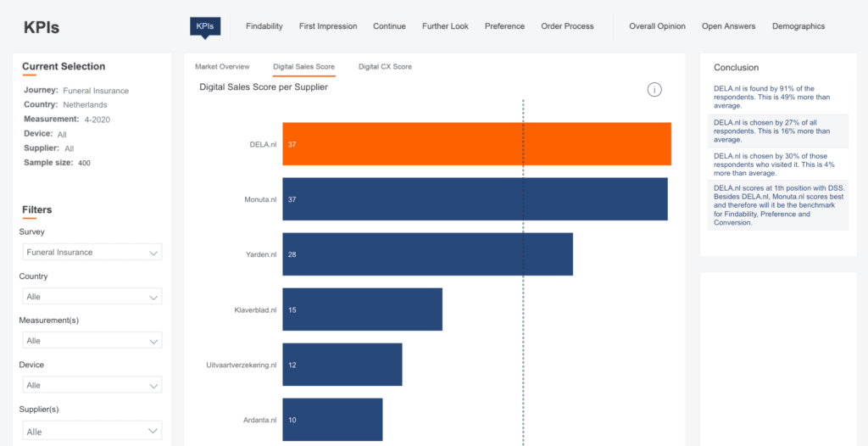
Task: Select the Market Overview sub-tab
Action: click(x=222, y=66)
